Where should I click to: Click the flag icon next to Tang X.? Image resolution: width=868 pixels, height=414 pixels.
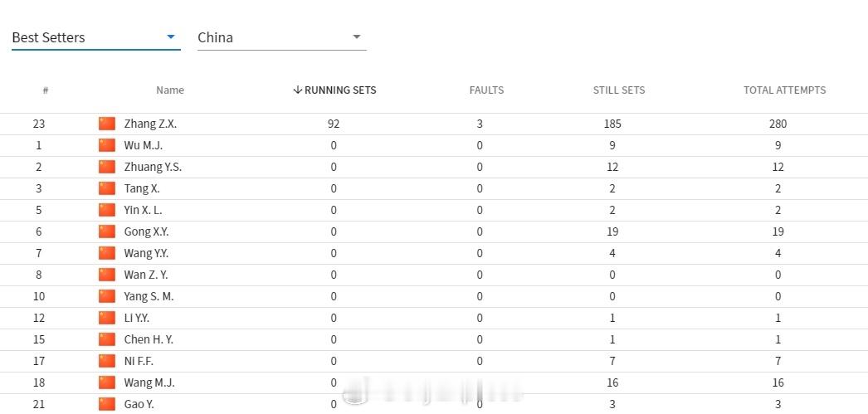point(107,188)
